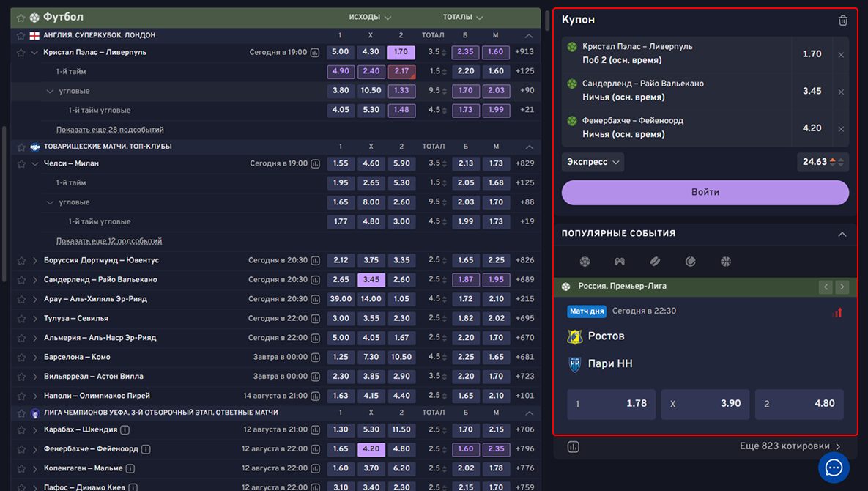
Task: Remove Сандерленд – Райо Вальекано from coupon
Action: pyautogui.click(x=841, y=92)
